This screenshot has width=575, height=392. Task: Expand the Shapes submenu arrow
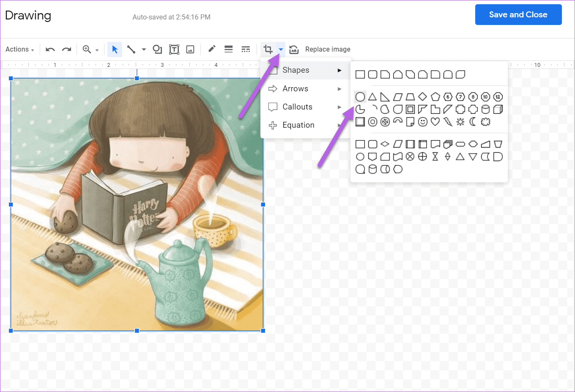click(340, 70)
